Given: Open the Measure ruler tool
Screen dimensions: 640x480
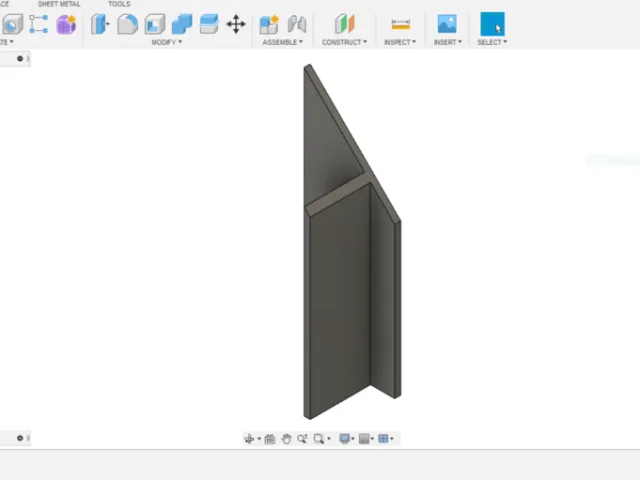Looking at the screenshot, I should tap(400, 24).
